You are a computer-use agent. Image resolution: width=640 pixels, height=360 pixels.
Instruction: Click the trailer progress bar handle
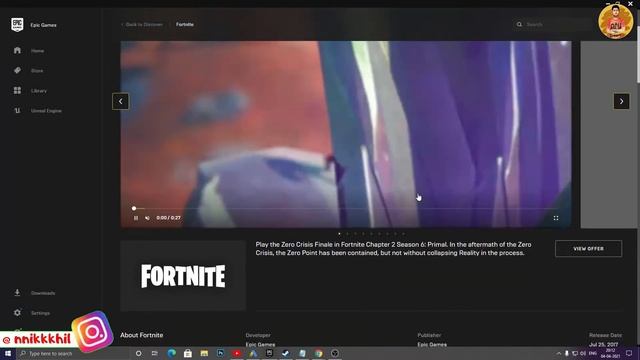134,209
